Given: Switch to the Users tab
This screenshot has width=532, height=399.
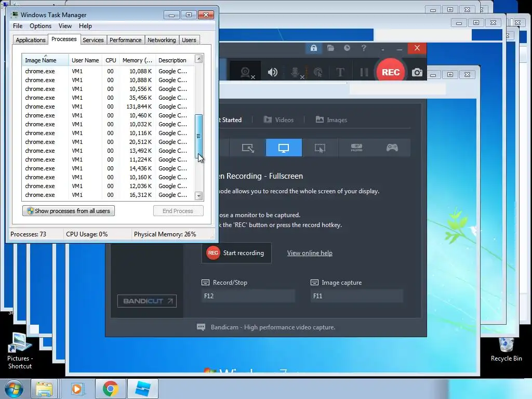Looking at the screenshot, I should click(x=189, y=40).
